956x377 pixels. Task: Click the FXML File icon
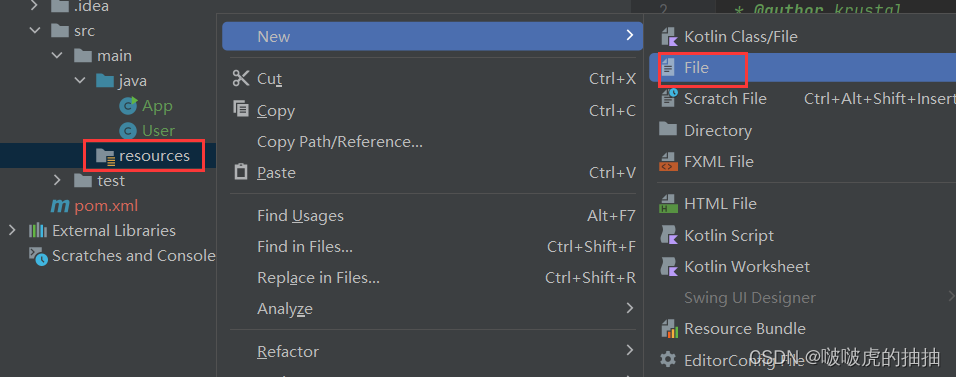click(x=669, y=162)
